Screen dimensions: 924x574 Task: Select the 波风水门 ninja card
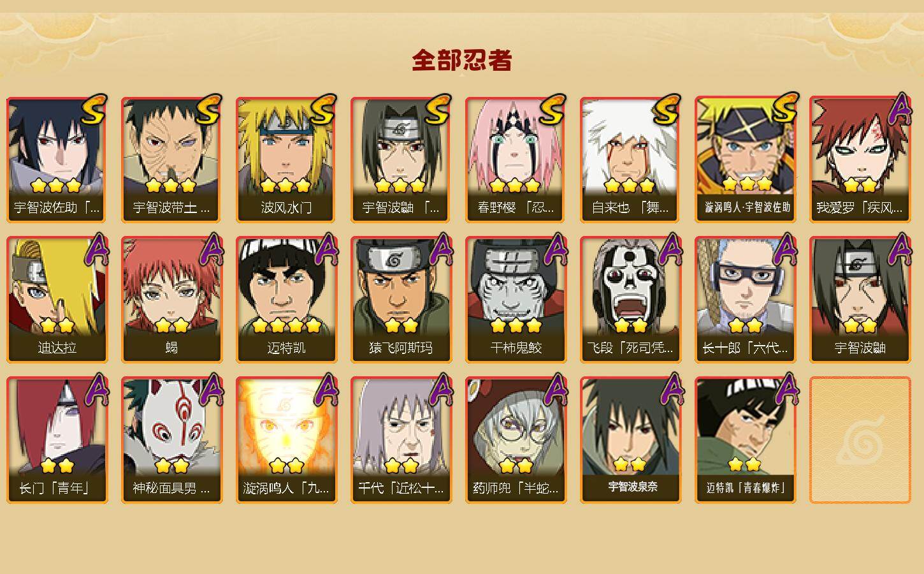coord(286,159)
